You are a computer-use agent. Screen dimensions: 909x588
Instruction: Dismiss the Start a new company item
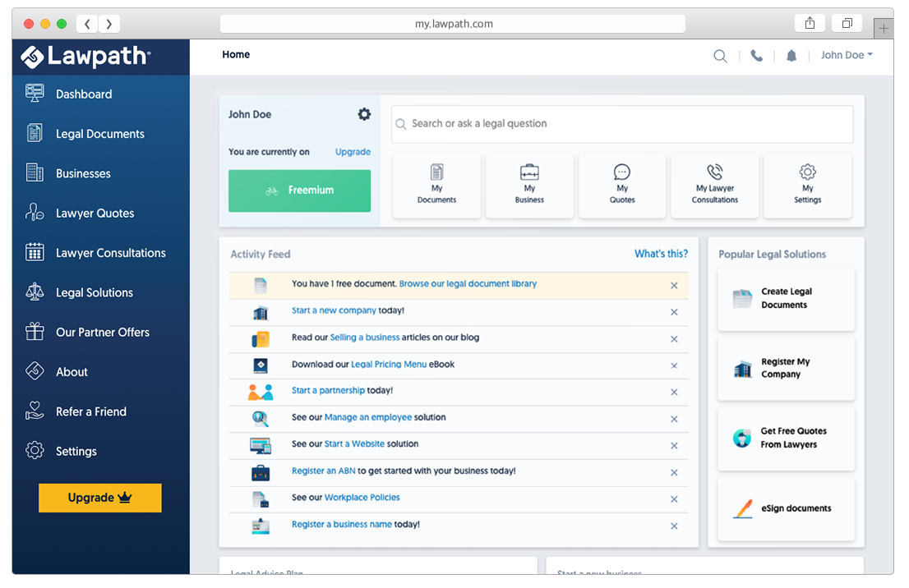(x=674, y=312)
